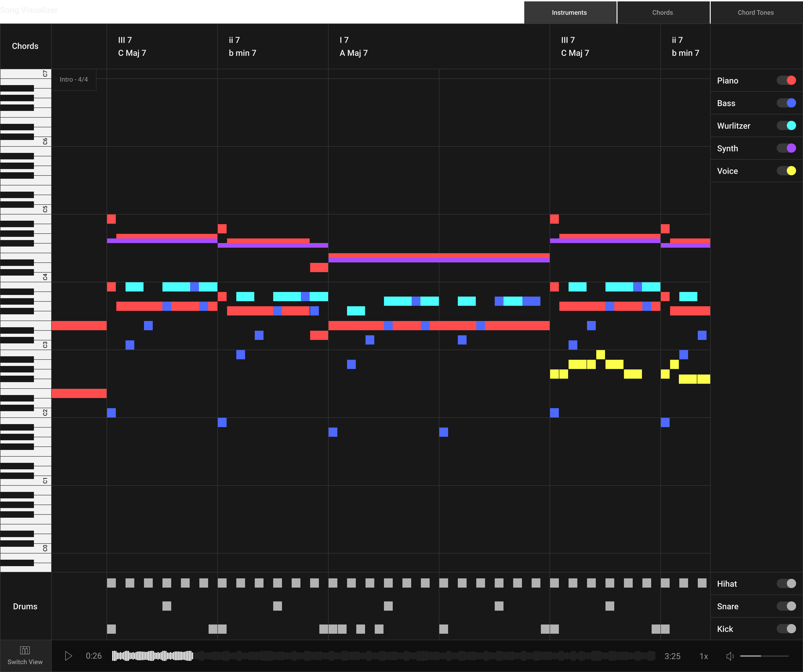Hide the Synth instrument notes
Viewport: 803px width, 672px height.
click(x=786, y=148)
